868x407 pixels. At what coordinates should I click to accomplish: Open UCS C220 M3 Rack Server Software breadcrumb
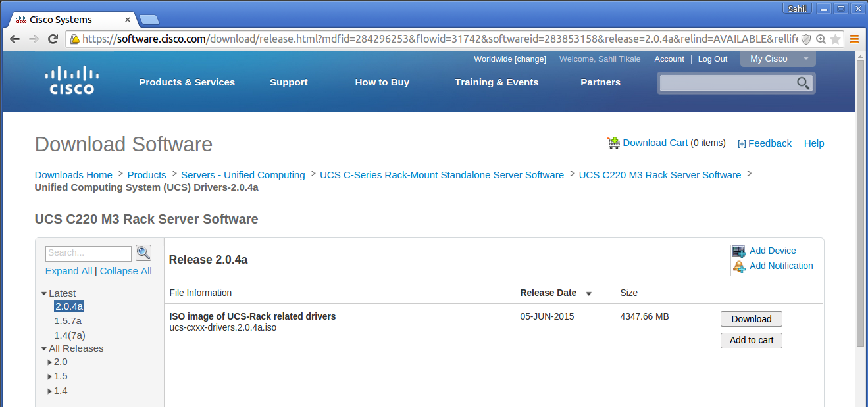[x=660, y=175]
